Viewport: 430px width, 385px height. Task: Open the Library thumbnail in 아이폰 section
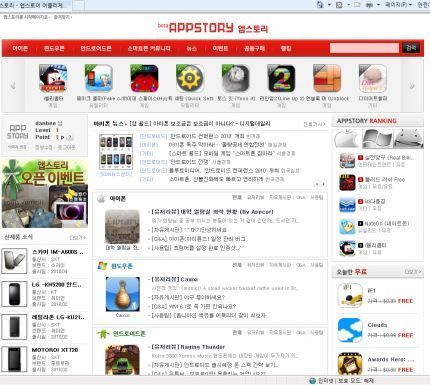point(122,227)
